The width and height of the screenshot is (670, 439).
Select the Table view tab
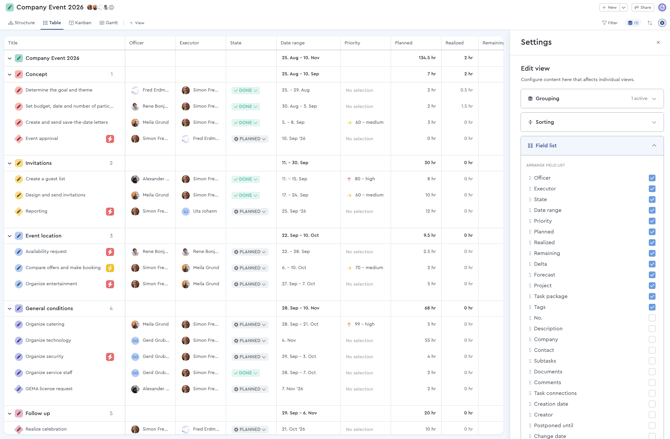(x=52, y=23)
